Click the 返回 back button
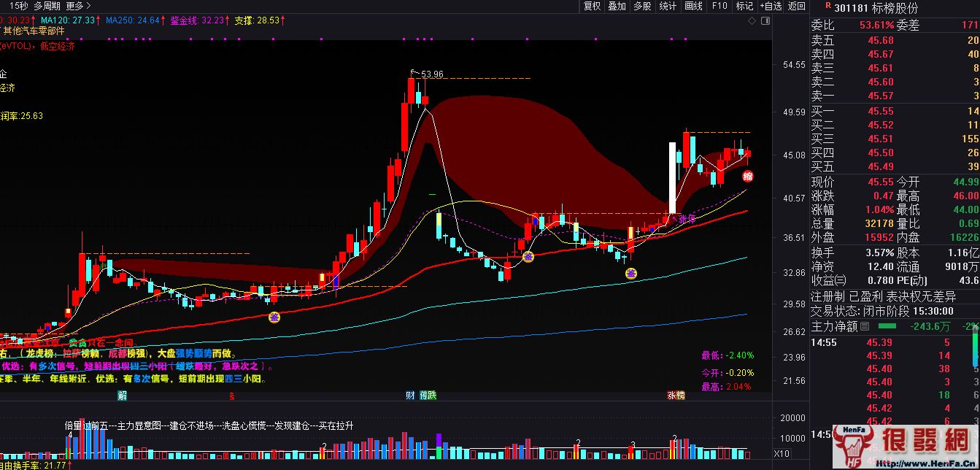Viewport: 980px width, 470px height. pyautogui.click(x=795, y=6)
